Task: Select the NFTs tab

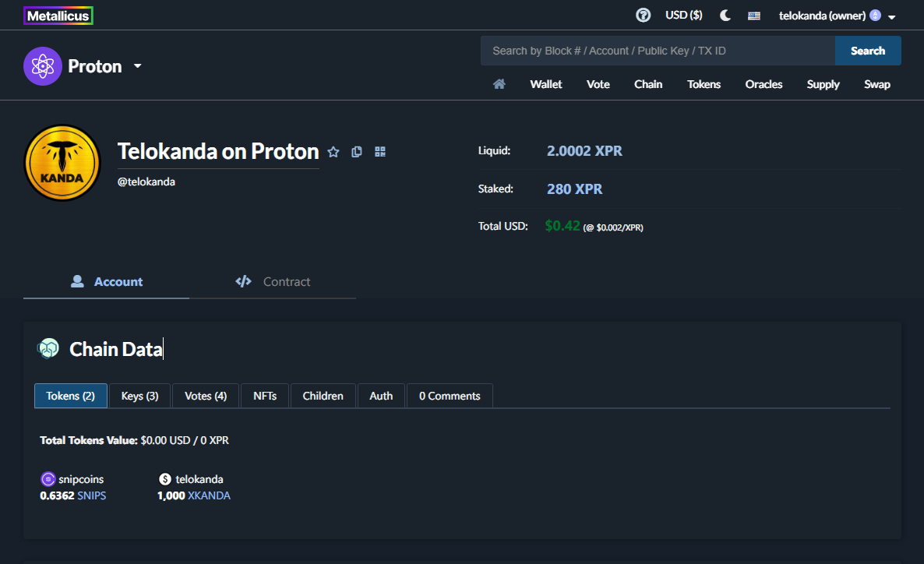Action: (265, 396)
